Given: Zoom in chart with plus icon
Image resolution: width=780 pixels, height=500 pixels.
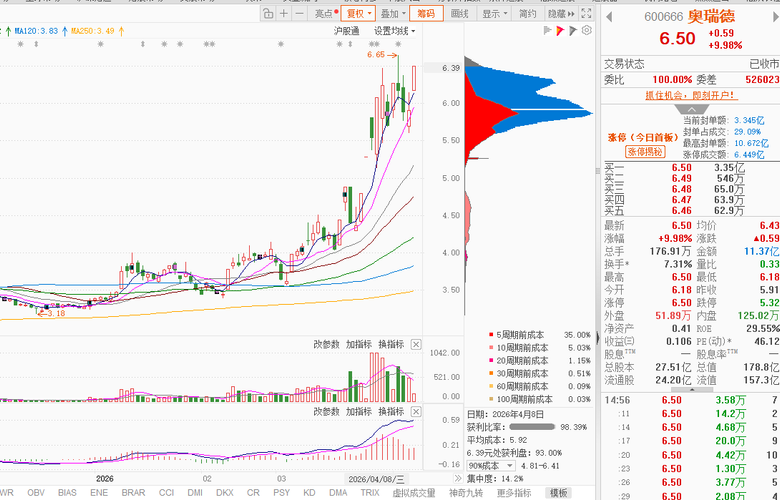Looking at the screenshot, I should tap(284, 13).
